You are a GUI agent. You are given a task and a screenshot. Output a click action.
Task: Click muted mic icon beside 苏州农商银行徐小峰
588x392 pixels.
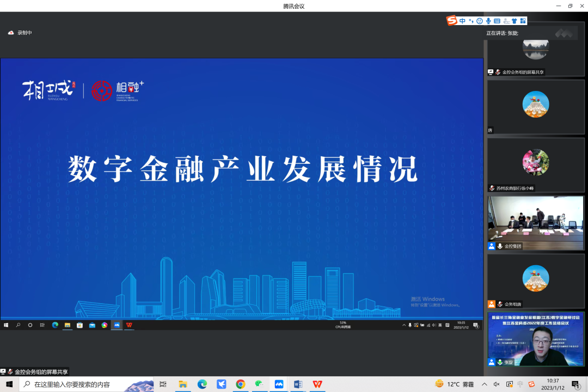pos(492,188)
